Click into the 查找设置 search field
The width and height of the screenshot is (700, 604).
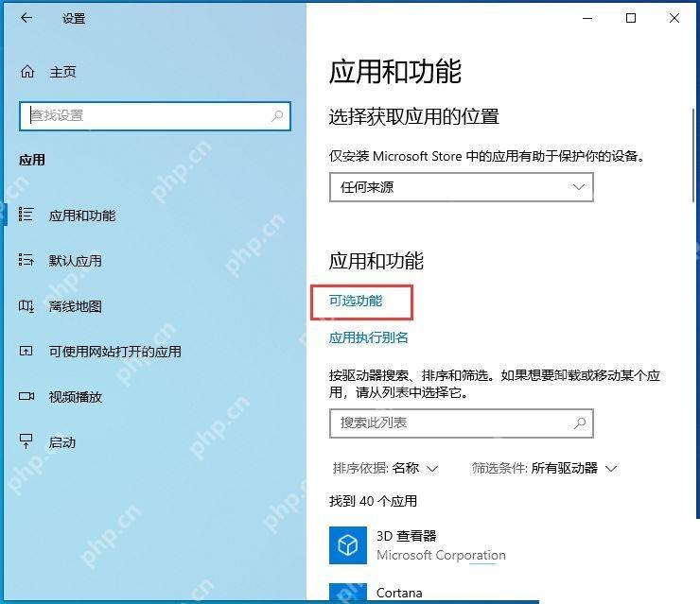click(155, 116)
